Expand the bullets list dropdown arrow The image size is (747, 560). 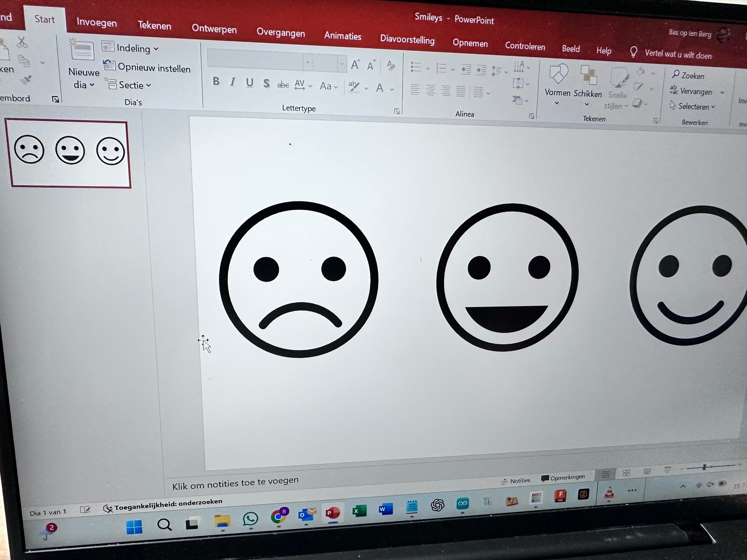(428, 69)
